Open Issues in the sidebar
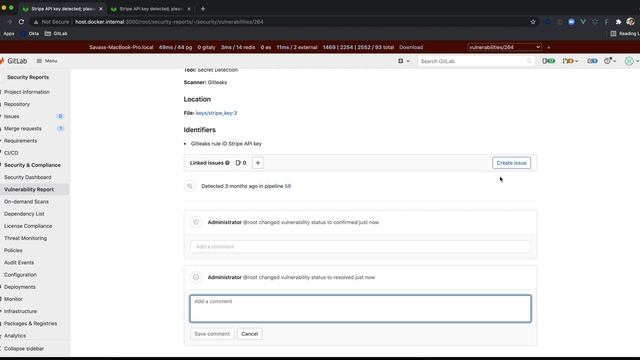The width and height of the screenshot is (640, 360). click(x=12, y=116)
